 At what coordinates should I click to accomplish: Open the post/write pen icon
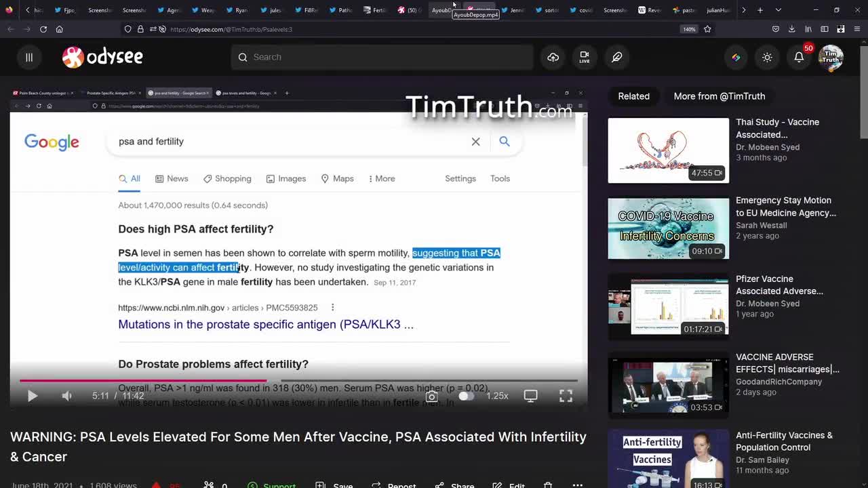tap(616, 58)
